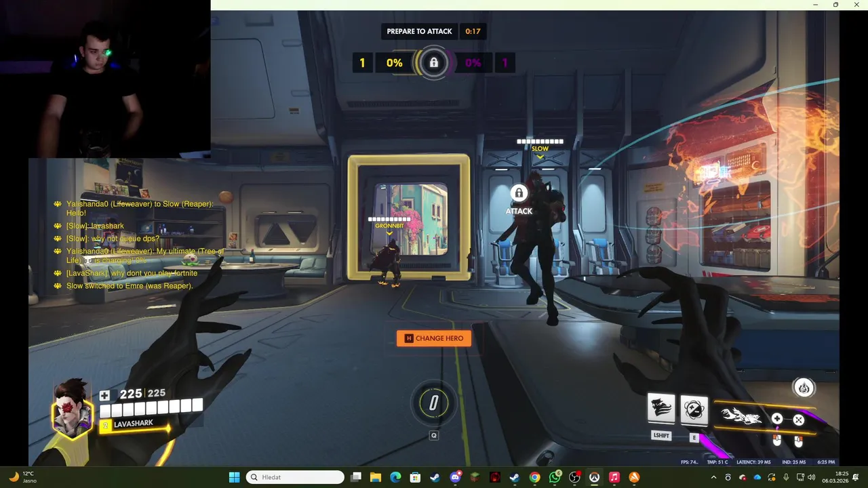This screenshot has height=488, width=868.
Task: Click the purple team 0% progress
Action: click(x=473, y=63)
